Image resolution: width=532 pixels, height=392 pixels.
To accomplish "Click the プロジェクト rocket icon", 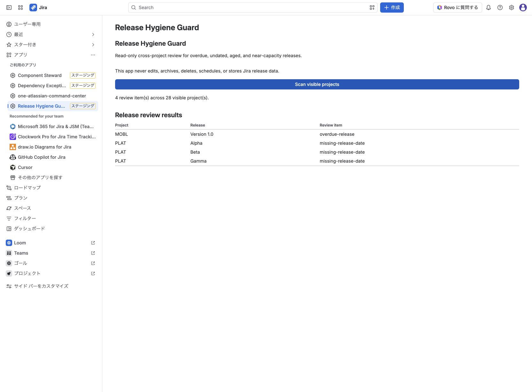I will click(x=9, y=273).
